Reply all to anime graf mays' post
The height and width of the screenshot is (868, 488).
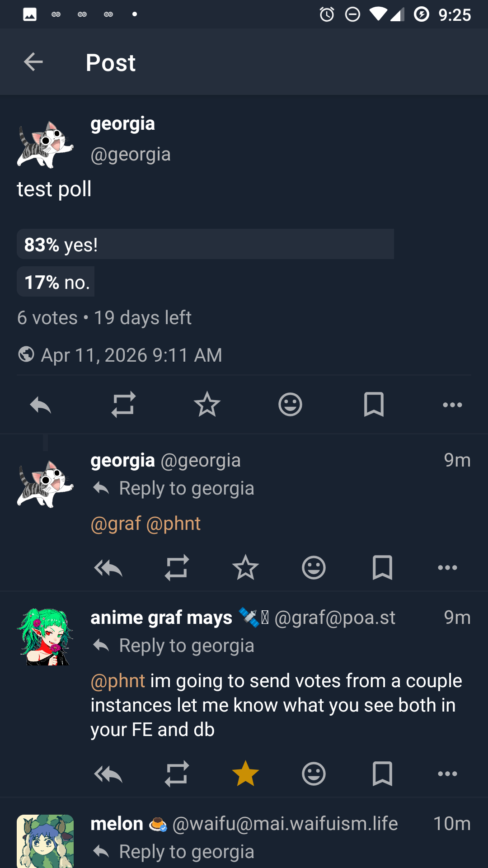tap(108, 774)
